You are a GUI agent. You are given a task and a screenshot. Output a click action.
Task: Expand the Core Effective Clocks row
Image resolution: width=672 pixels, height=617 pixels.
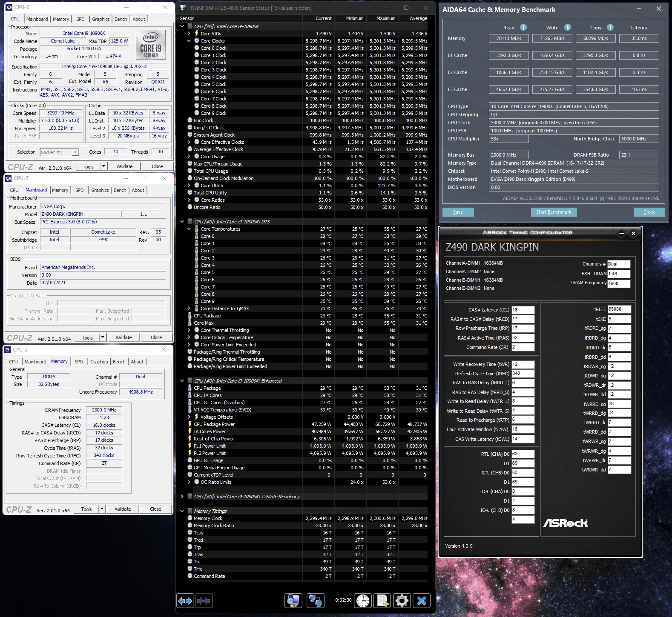point(189,142)
